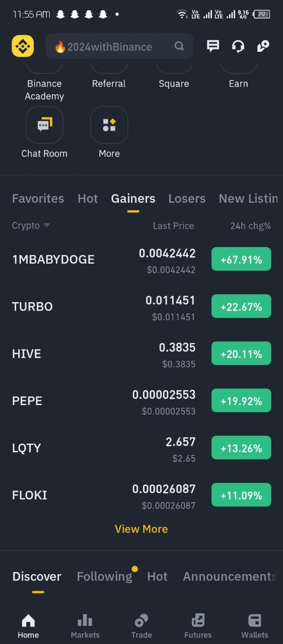Go to Markets in bottom navigation
This screenshot has width=283, height=644.
point(85,626)
